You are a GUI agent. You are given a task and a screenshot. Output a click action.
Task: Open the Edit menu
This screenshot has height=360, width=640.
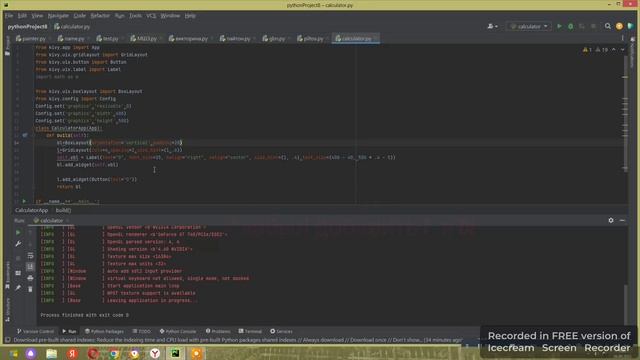(22, 16)
